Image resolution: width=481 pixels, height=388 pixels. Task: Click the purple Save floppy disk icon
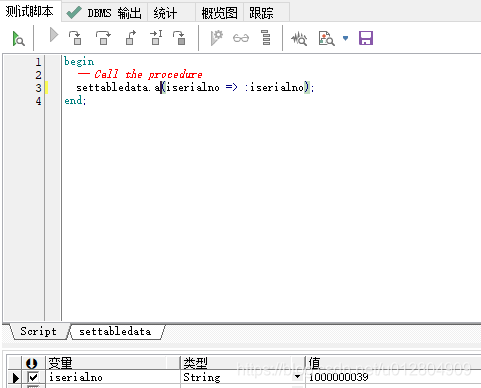click(366, 38)
